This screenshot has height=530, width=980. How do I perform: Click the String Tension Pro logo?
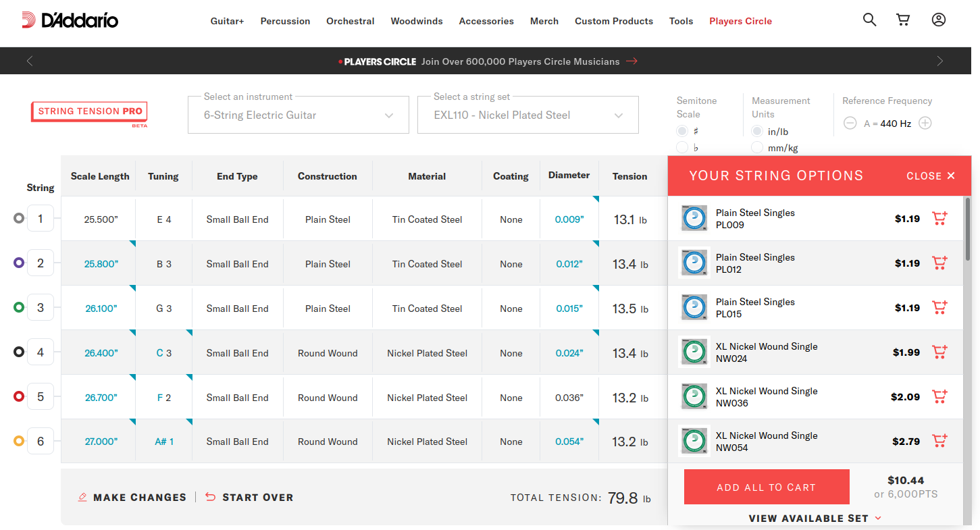click(x=89, y=113)
